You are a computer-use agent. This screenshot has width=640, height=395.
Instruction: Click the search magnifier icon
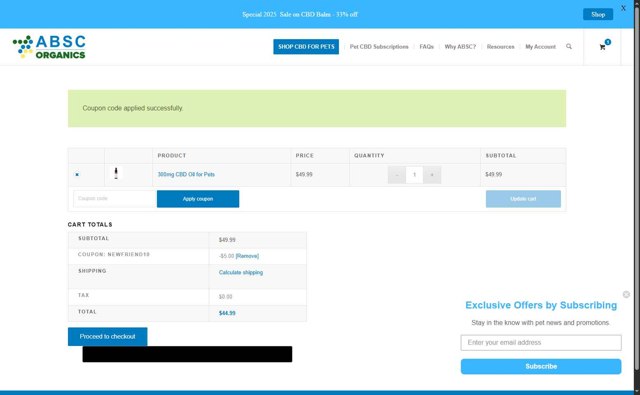click(569, 47)
